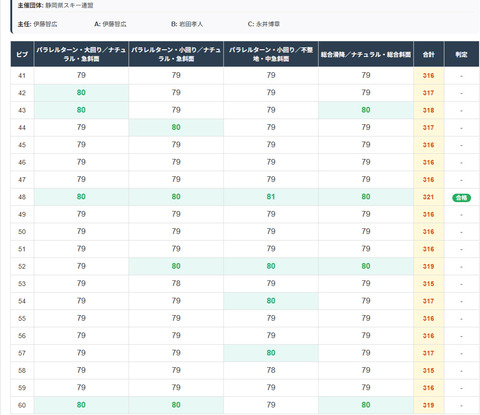The height and width of the screenshot is (415, 480).
Task: Click the green 80 in row 42
Action: [81, 93]
